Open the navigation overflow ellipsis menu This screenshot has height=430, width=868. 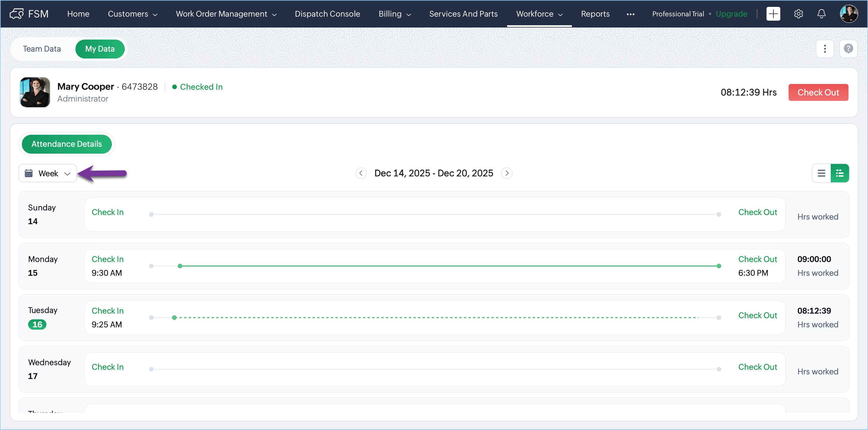(630, 14)
